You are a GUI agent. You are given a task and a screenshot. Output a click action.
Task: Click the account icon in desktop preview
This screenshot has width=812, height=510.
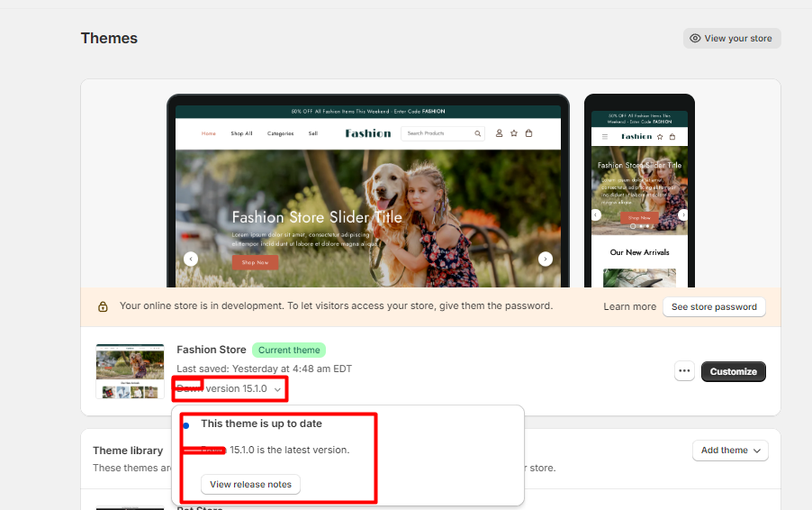[500, 133]
